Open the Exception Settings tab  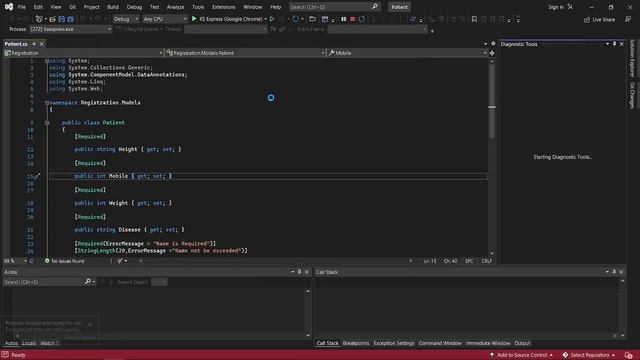click(x=394, y=343)
